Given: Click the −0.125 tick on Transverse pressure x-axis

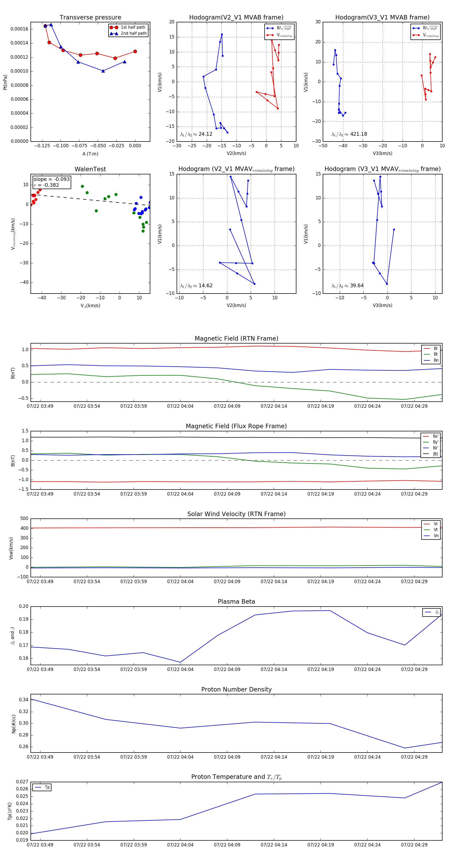Looking at the screenshot, I should 42,146.
